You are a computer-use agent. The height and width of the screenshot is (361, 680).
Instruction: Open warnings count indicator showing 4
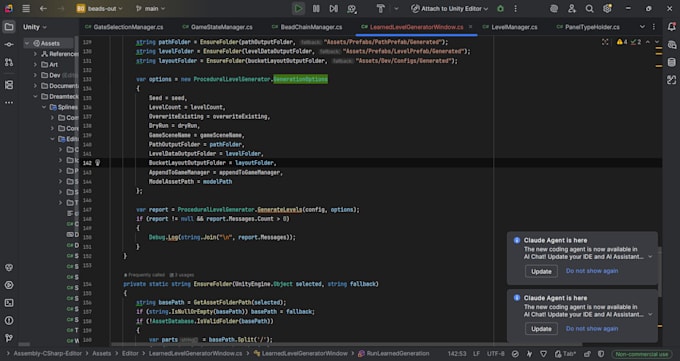[622, 42]
